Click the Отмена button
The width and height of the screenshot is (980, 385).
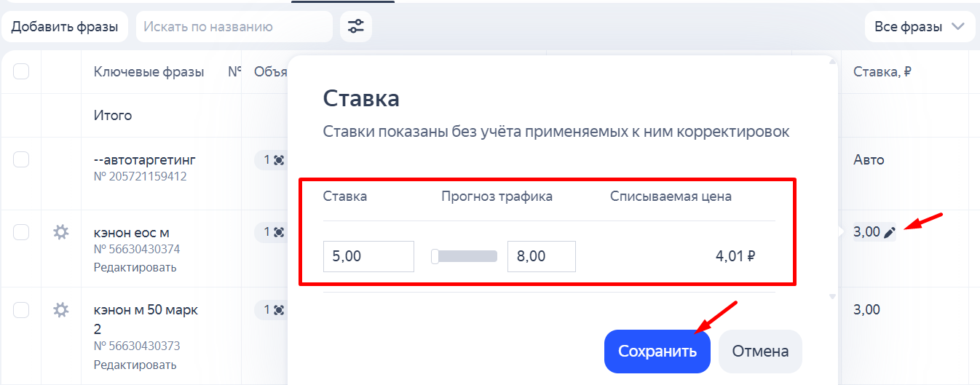(760, 352)
